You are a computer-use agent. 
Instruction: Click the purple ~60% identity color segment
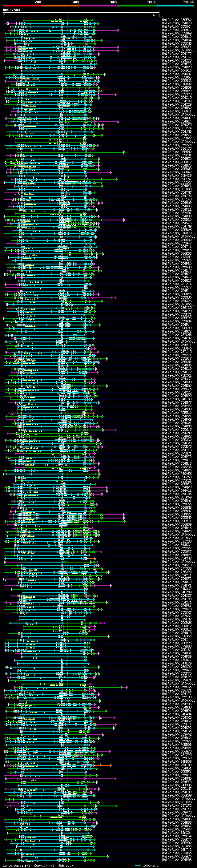point(99,6)
